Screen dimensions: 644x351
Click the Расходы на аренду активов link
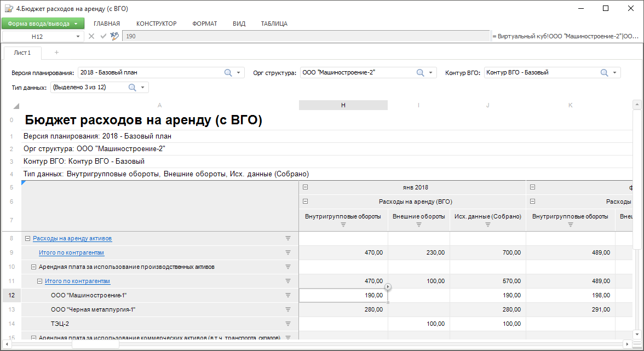tap(72, 239)
